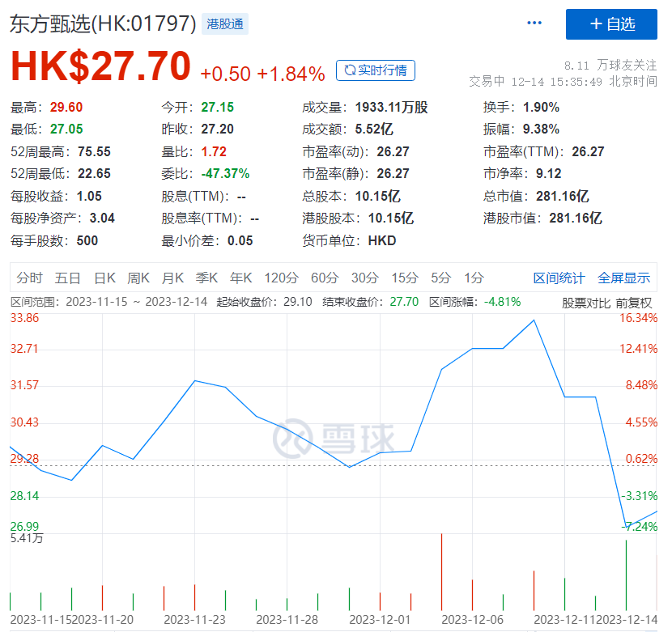Click the 换手 value 1.90%
The width and height of the screenshot is (672, 632).
tap(542, 107)
